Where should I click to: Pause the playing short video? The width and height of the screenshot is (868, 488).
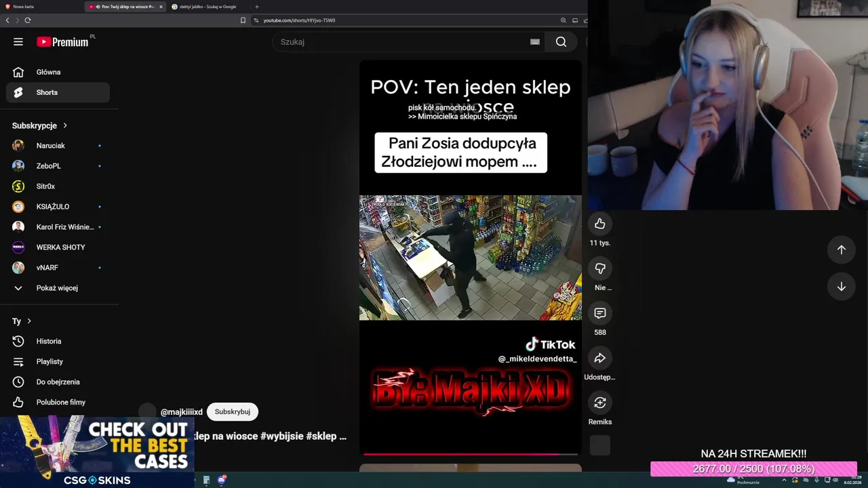click(x=470, y=258)
